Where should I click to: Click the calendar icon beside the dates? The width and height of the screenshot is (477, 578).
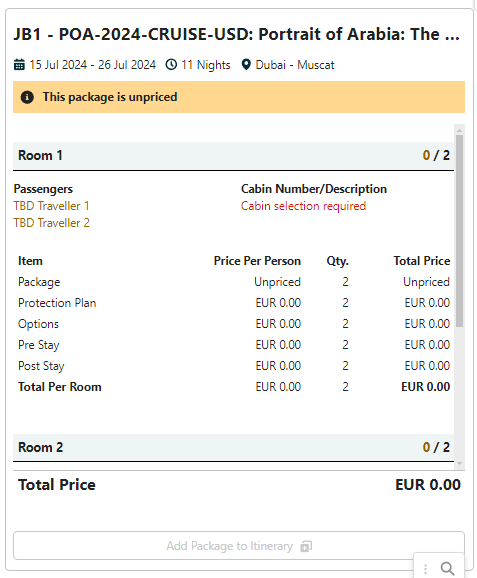click(19, 65)
